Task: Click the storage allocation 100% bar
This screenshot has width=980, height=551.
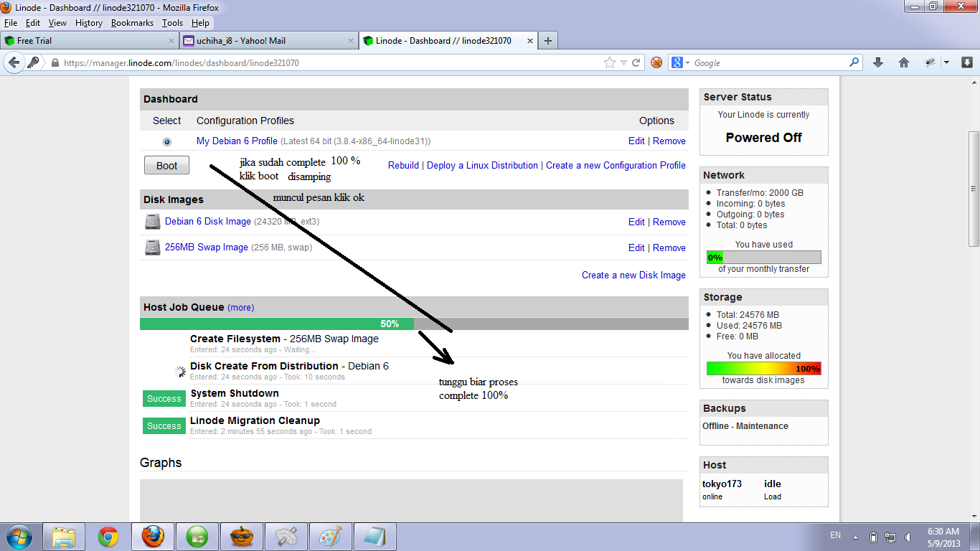Action: 763,368
